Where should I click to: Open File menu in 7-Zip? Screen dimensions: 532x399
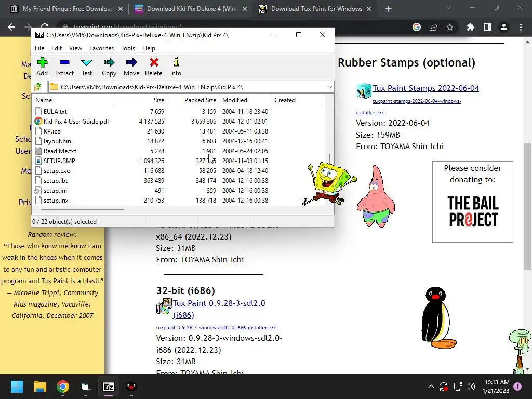tap(39, 48)
